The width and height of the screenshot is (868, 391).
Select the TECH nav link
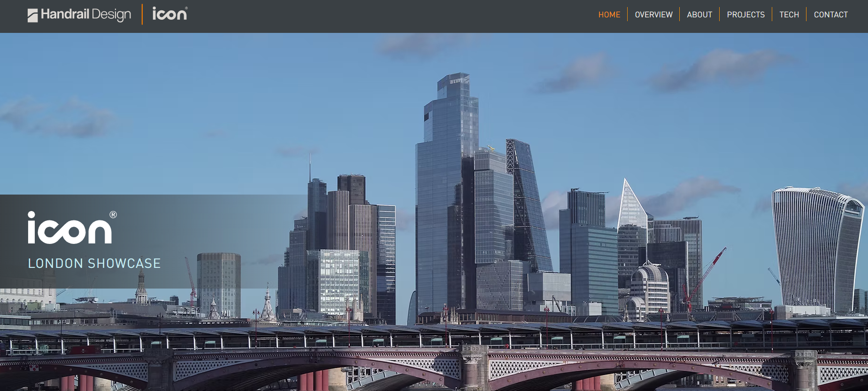[789, 15]
